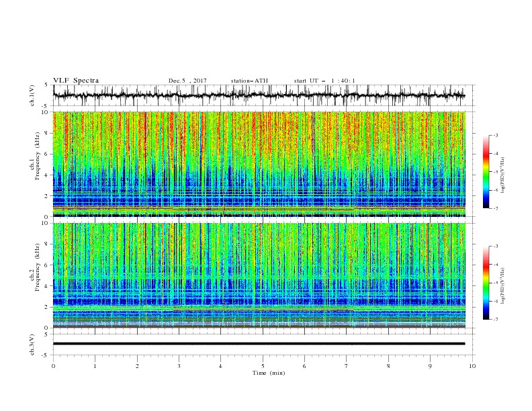
Task: Click time axis tick label '4'
Action: pyautogui.click(x=220, y=366)
